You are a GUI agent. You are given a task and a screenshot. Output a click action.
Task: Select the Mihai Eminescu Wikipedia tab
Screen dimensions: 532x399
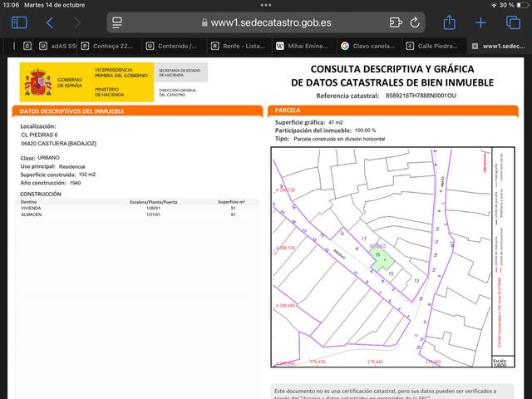301,46
